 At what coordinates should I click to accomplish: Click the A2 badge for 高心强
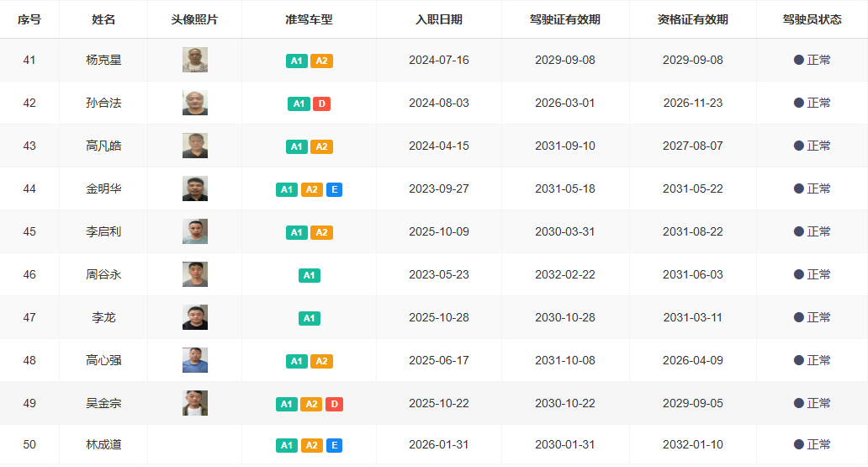point(321,361)
